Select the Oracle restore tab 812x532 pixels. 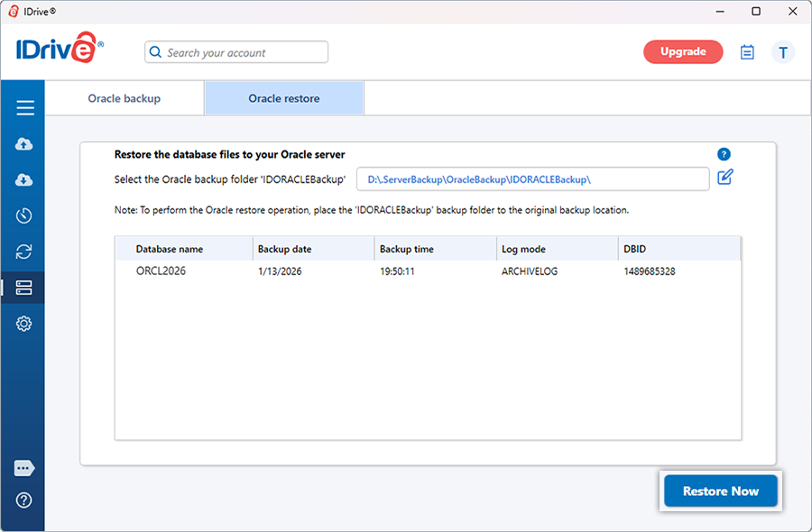(x=284, y=98)
